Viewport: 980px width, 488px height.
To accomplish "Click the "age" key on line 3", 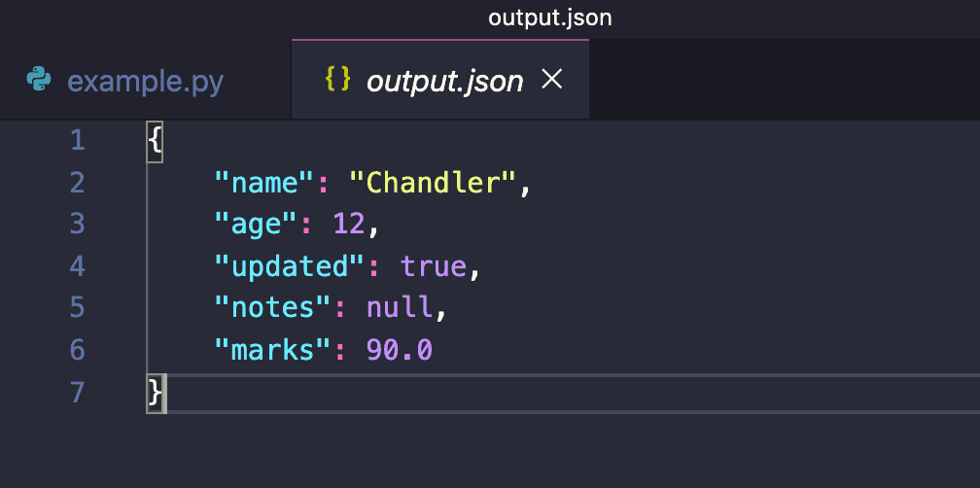I will pos(255,225).
